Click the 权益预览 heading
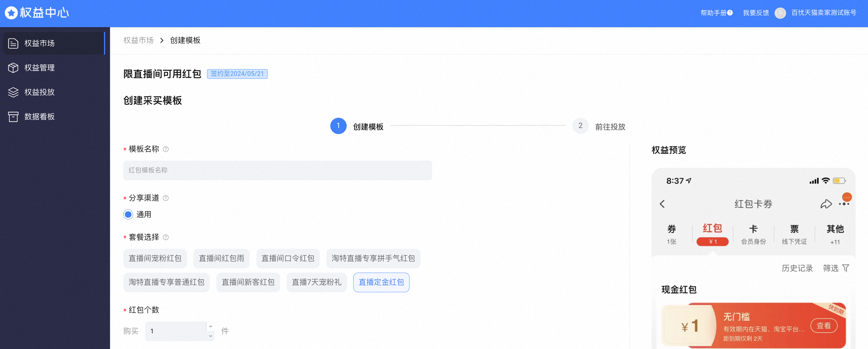This screenshot has height=349, width=868. point(669,150)
